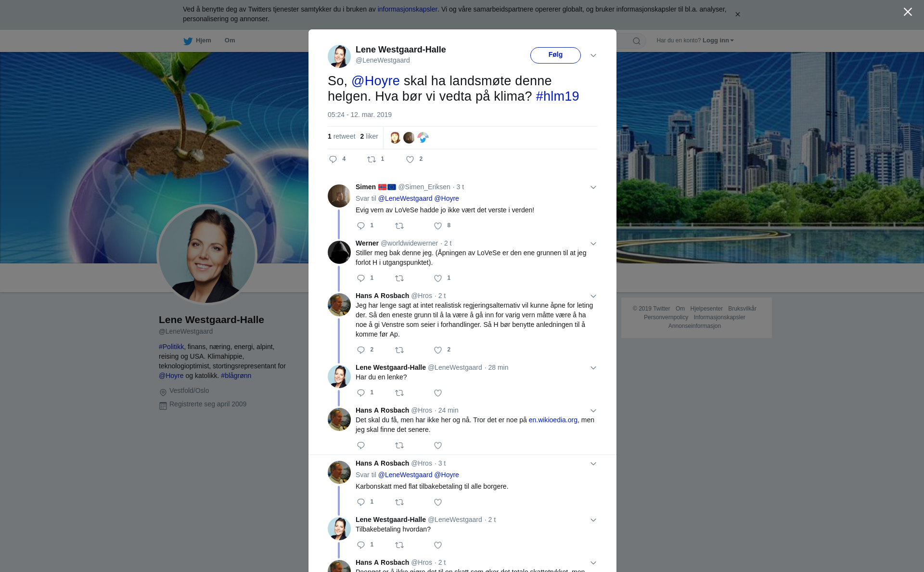Expand options chevron on Simen's reply
924x572 pixels.
coord(593,187)
